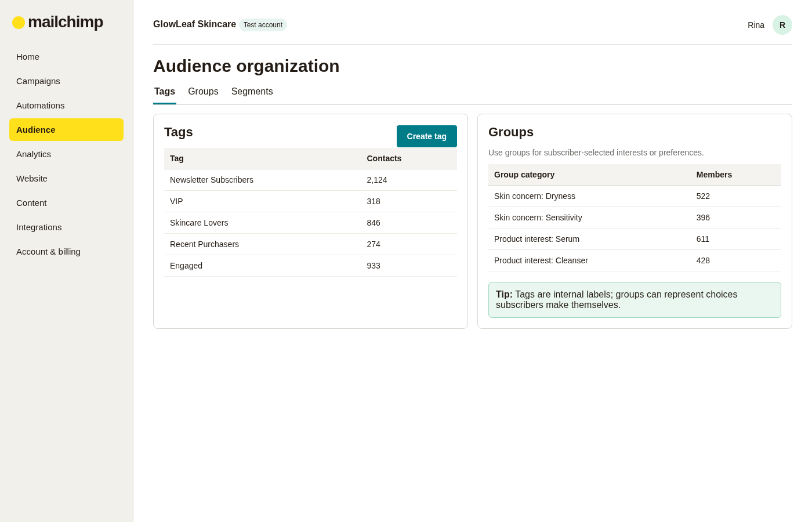Click the 611 members value

703,239
